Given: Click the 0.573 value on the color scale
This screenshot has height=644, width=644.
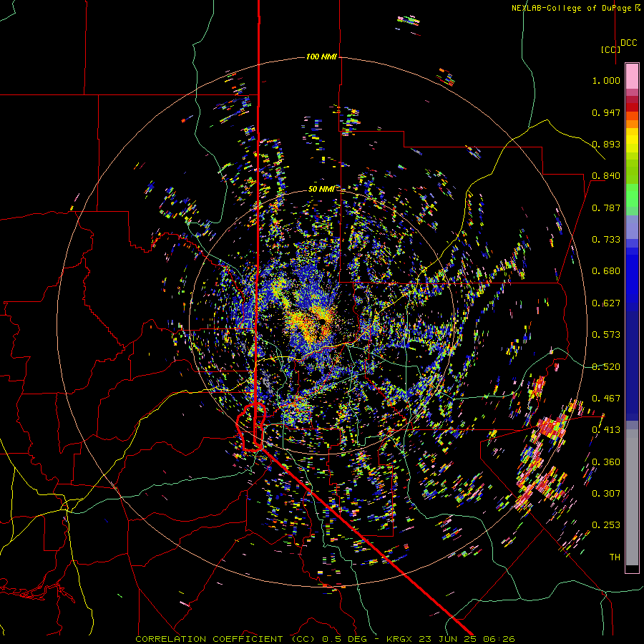Looking at the screenshot, I should pos(606,335).
